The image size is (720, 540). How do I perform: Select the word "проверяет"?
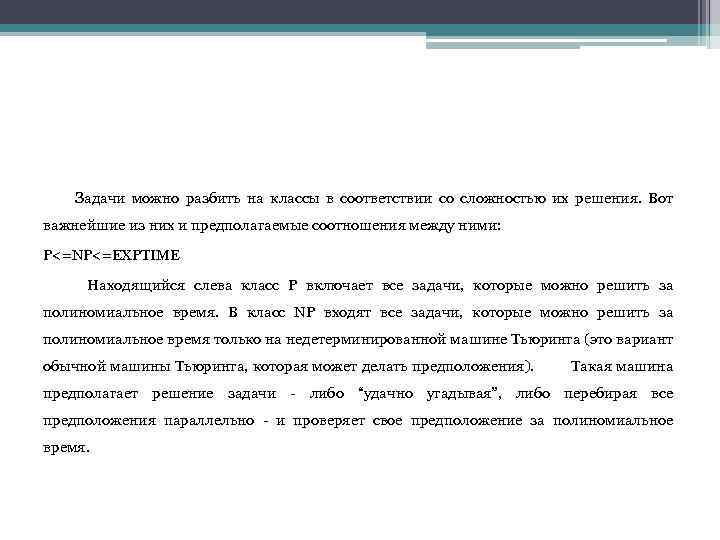328,421
